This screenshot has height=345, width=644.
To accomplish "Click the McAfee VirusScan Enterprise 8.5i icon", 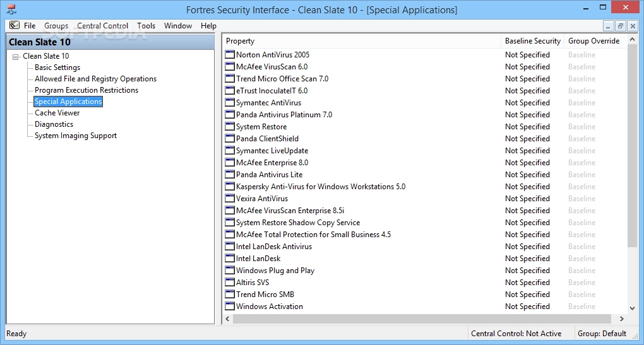I will point(230,211).
